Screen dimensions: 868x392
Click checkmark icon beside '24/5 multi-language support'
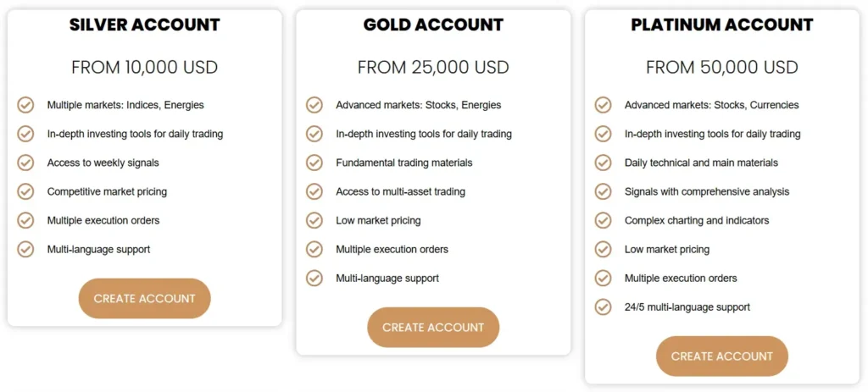[x=604, y=306]
